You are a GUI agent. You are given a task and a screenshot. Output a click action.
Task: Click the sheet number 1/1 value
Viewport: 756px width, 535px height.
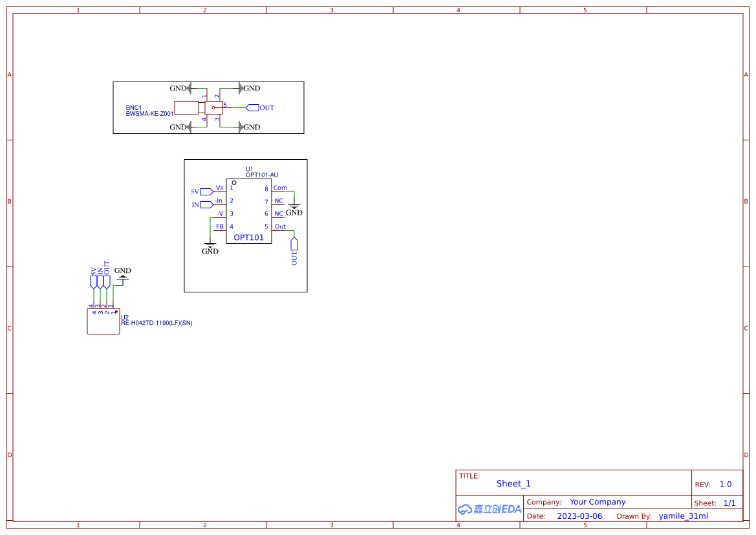(x=729, y=503)
